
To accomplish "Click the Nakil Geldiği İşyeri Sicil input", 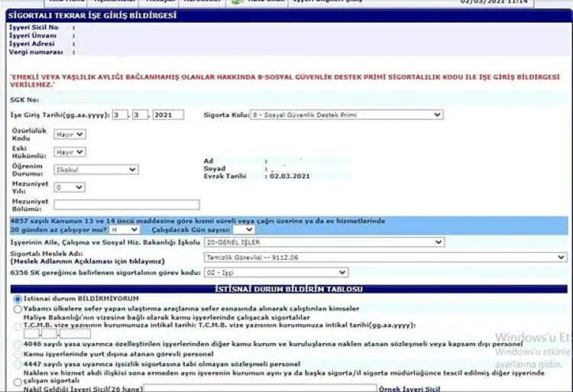I will pos(260,388).
